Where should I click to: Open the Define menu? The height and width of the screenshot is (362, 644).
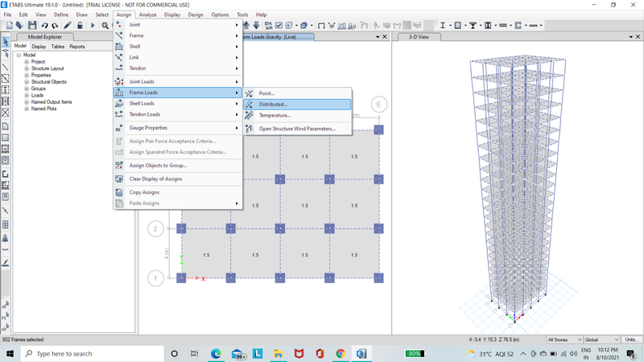tap(61, 14)
